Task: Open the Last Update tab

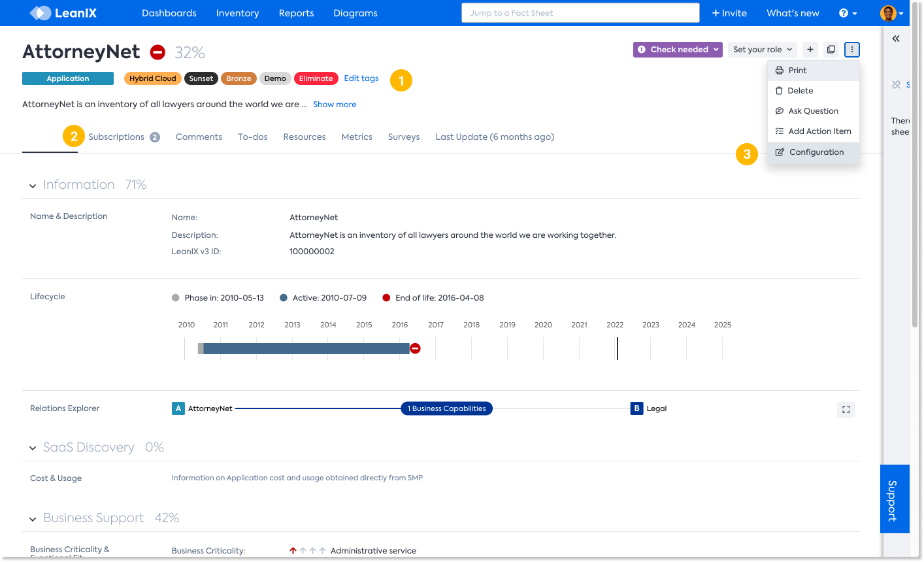Action: click(x=495, y=137)
